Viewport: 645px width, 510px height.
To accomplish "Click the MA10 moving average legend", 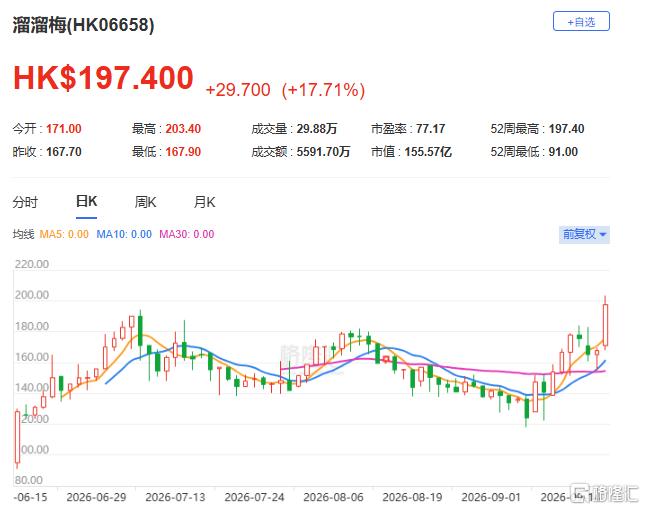I will point(124,234).
